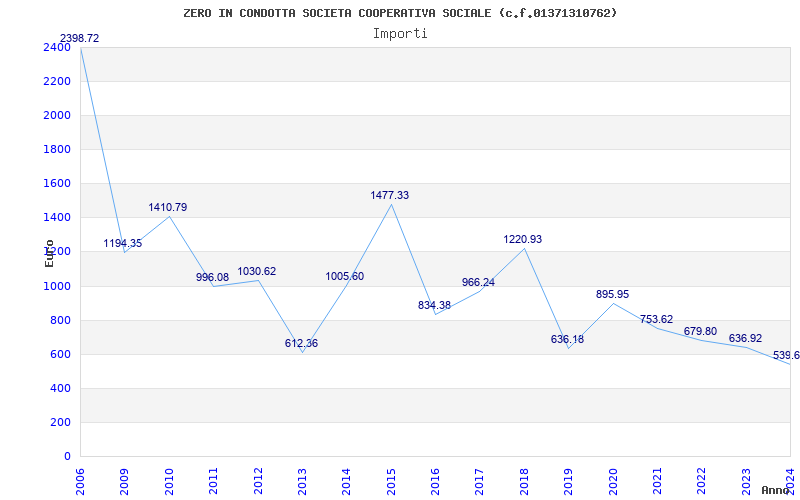Click the 1400 value on Euro axis
Screen dimensions: 800x500
tap(57, 218)
